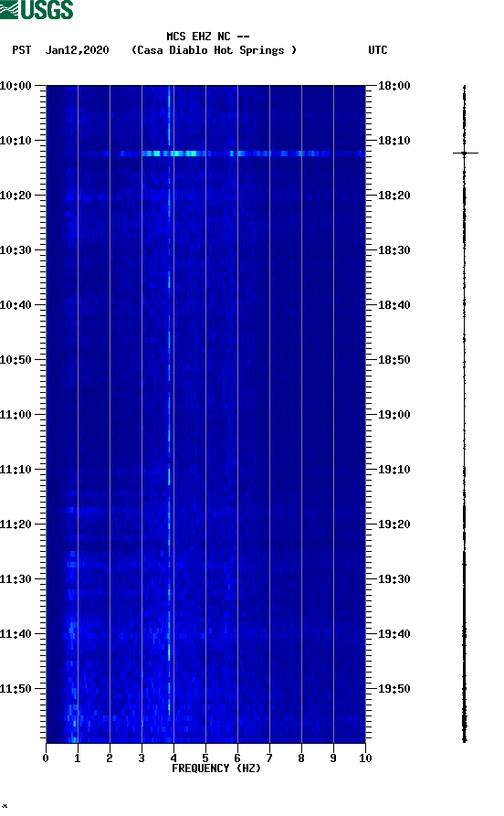Screen dimensions: 504x816
Task: Click the '10:30' PST time label
Action: [x=16, y=250]
